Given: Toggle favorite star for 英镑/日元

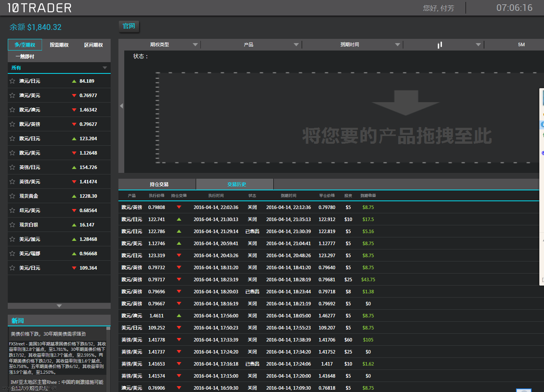Looking at the screenshot, I should point(12,167).
